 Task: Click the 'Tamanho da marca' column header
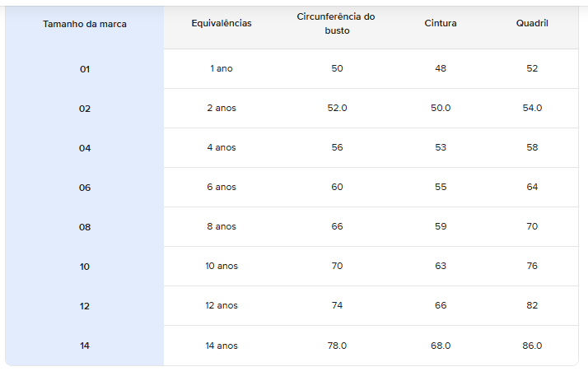pos(85,24)
